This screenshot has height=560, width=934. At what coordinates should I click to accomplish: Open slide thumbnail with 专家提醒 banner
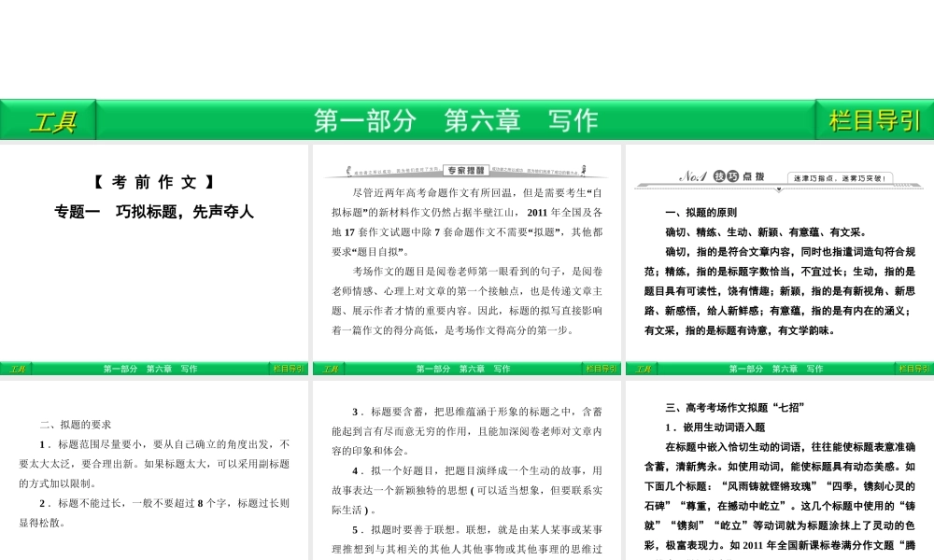click(466, 259)
